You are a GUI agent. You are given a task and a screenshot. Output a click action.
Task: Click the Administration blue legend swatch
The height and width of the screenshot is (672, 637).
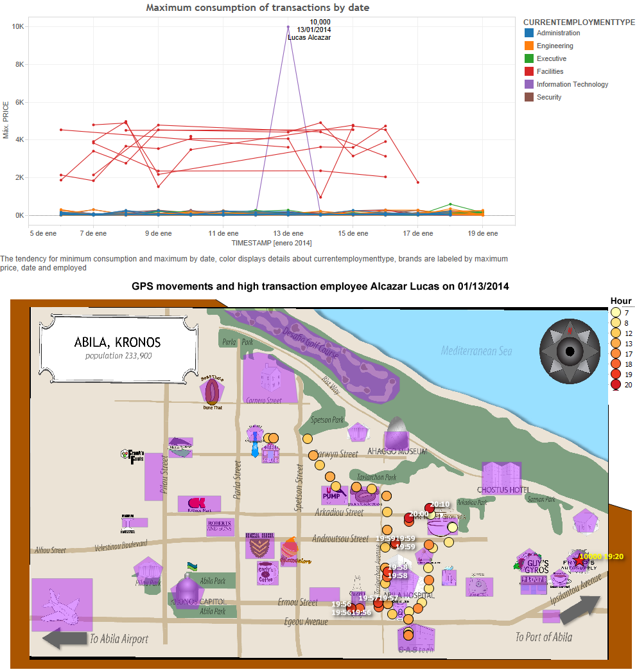point(529,33)
